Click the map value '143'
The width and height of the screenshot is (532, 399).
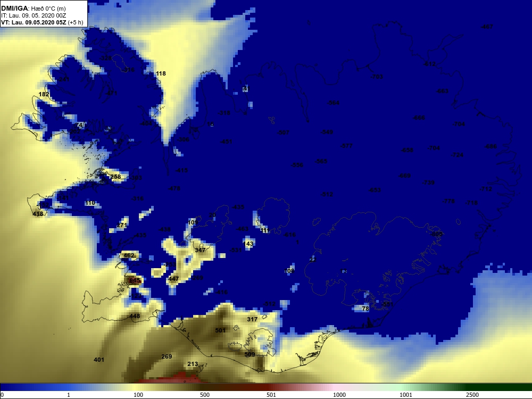point(248,244)
